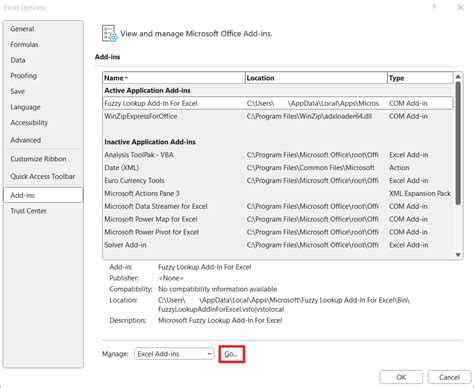Image resolution: width=474 pixels, height=388 pixels.
Task: Select Microsoft Data Streamer for Excel
Action: [278, 207]
